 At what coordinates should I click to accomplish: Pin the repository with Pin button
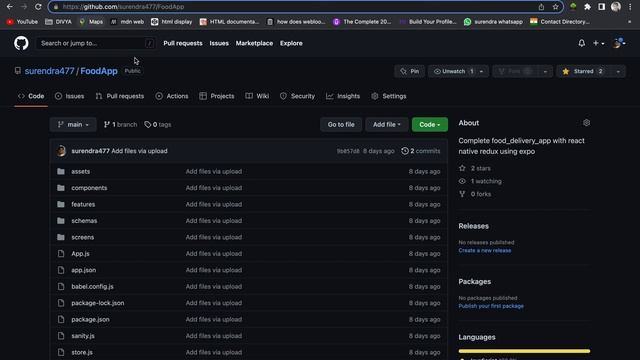pos(409,71)
